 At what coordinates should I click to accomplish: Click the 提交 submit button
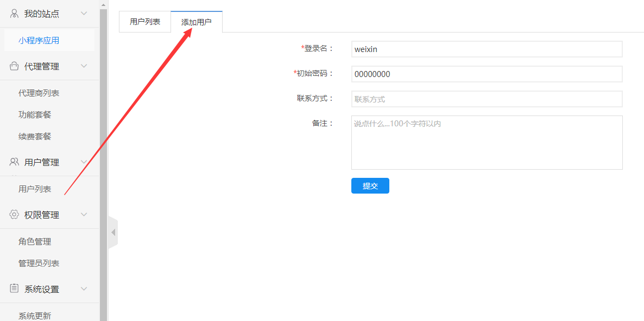tap(370, 185)
